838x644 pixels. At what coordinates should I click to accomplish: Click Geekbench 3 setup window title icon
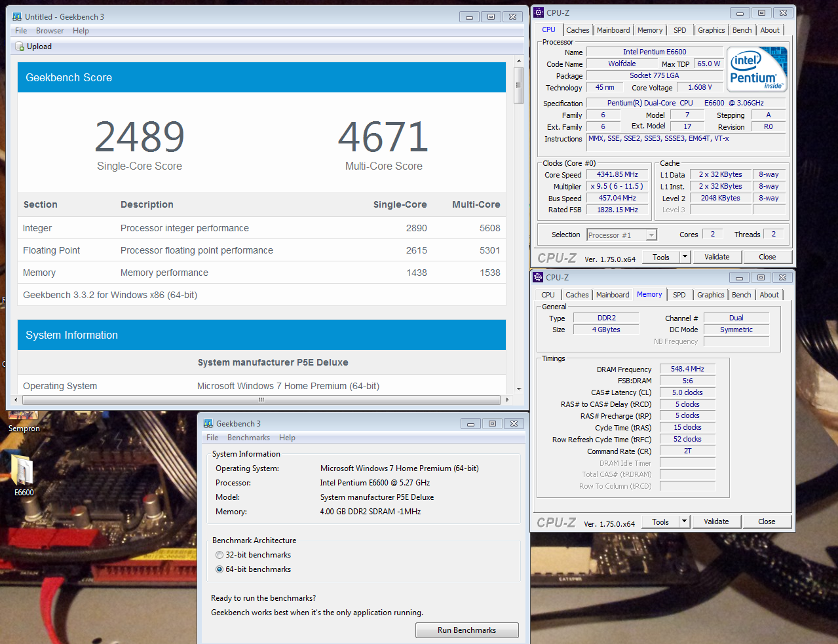[x=208, y=423]
